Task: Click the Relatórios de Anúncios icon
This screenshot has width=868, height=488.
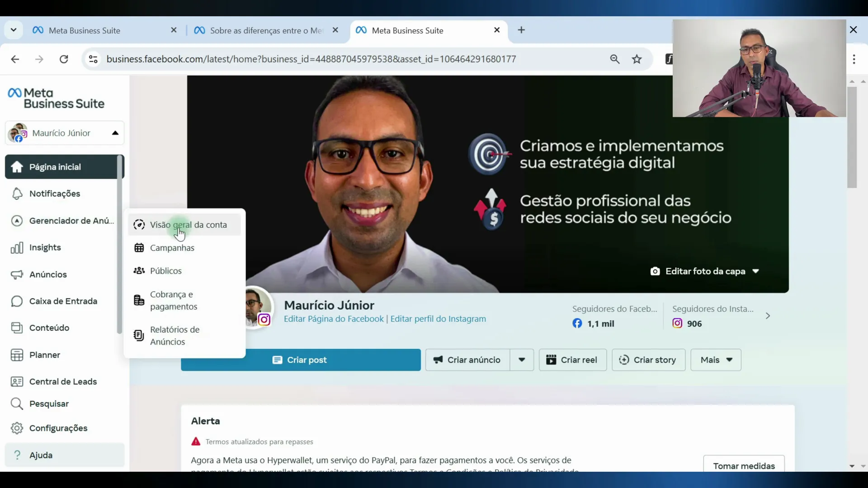Action: click(x=139, y=335)
